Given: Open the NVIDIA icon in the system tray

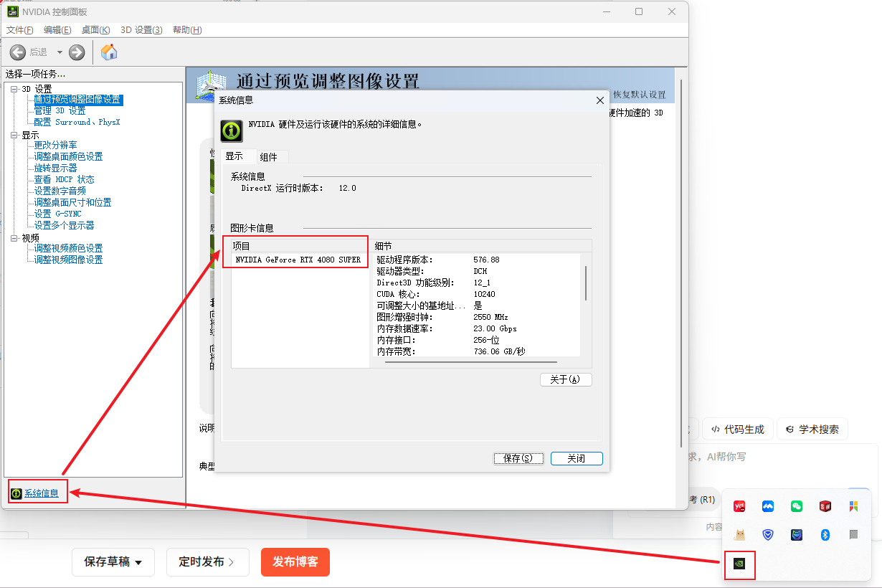Looking at the screenshot, I should (x=739, y=564).
